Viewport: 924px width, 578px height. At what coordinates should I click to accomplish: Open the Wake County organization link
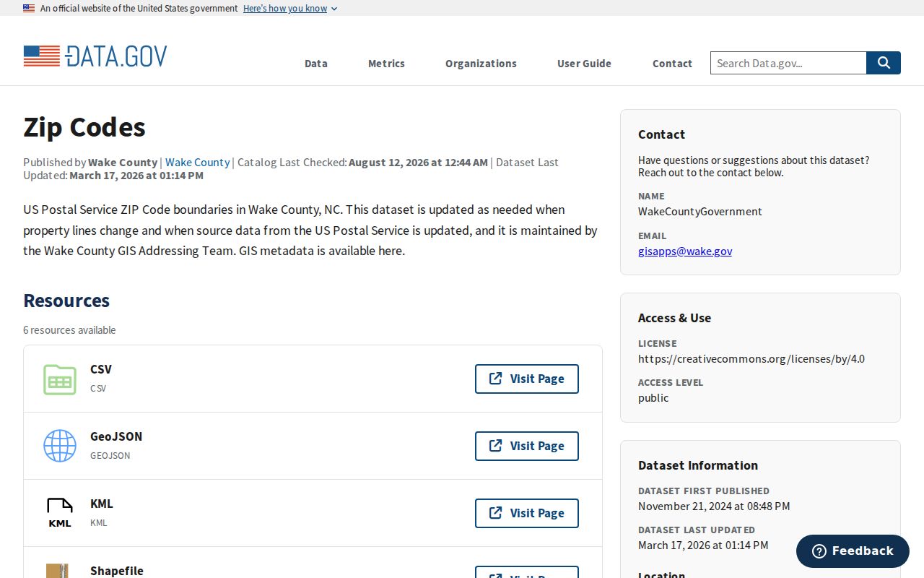point(197,163)
